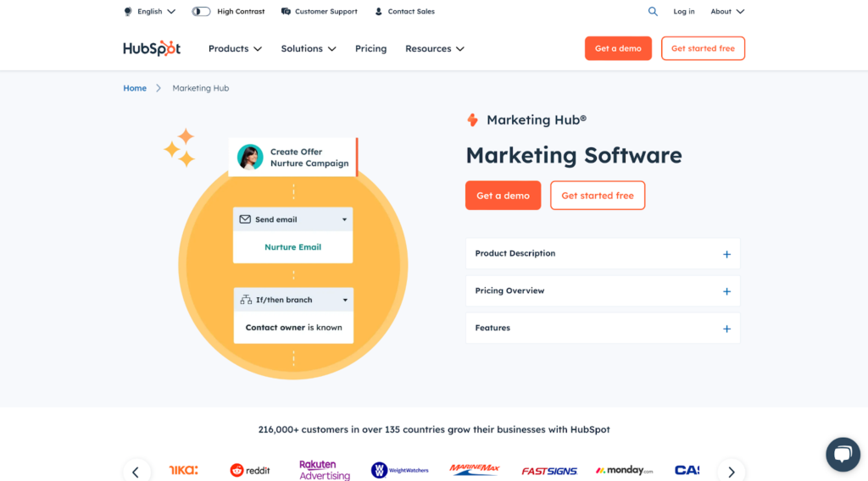Click the Customer Support chat icon

[x=286, y=11]
